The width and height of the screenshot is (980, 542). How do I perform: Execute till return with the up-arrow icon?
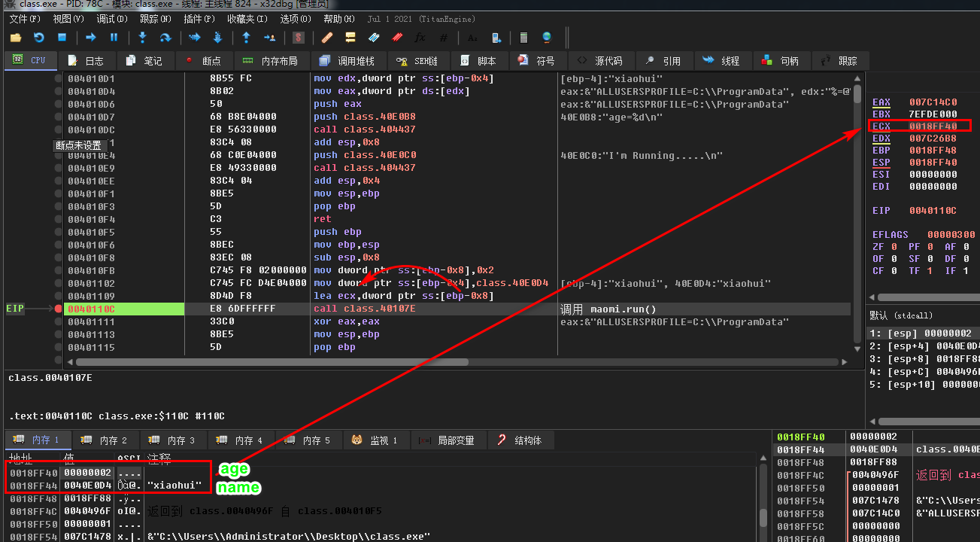pos(247,37)
